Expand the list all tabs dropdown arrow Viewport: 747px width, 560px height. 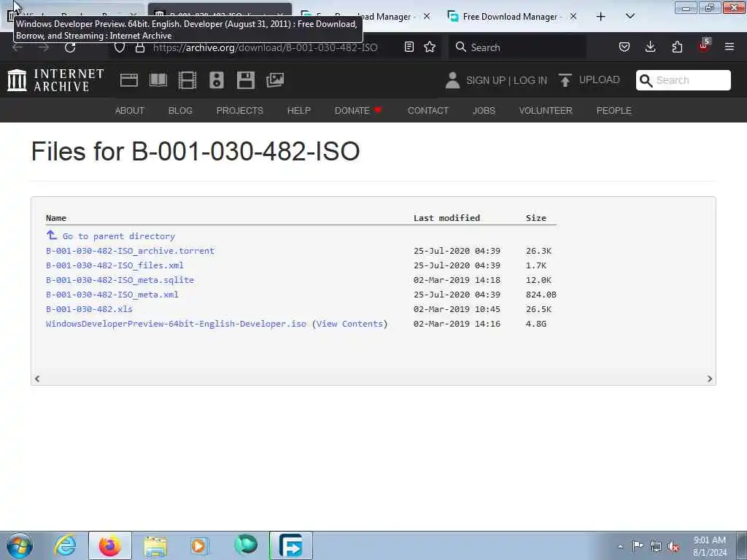[630, 16]
